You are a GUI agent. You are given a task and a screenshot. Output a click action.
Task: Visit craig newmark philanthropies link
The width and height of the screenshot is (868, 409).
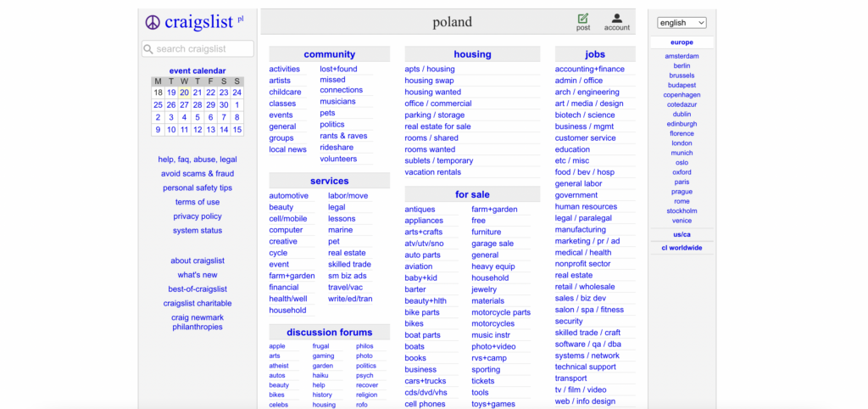click(x=198, y=322)
